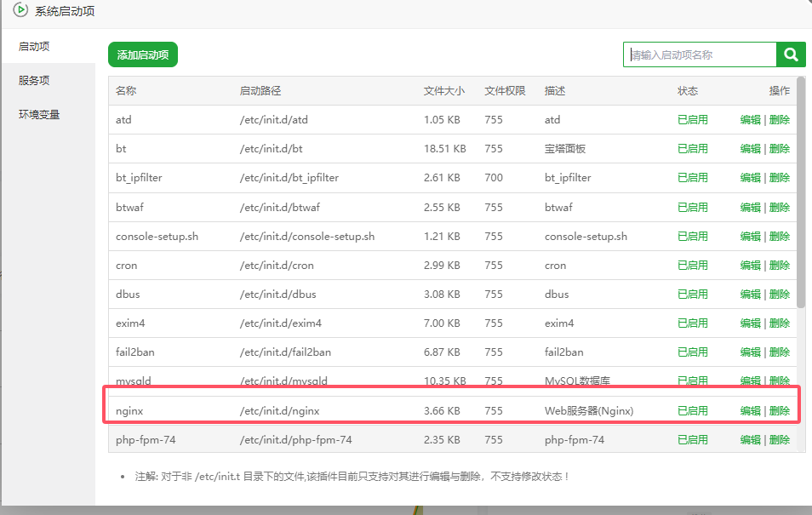Toggle the bt_ipfilter 已启用 status
Image resolution: width=812 pixels, height=515 pixels.
[x=692, y=178]
